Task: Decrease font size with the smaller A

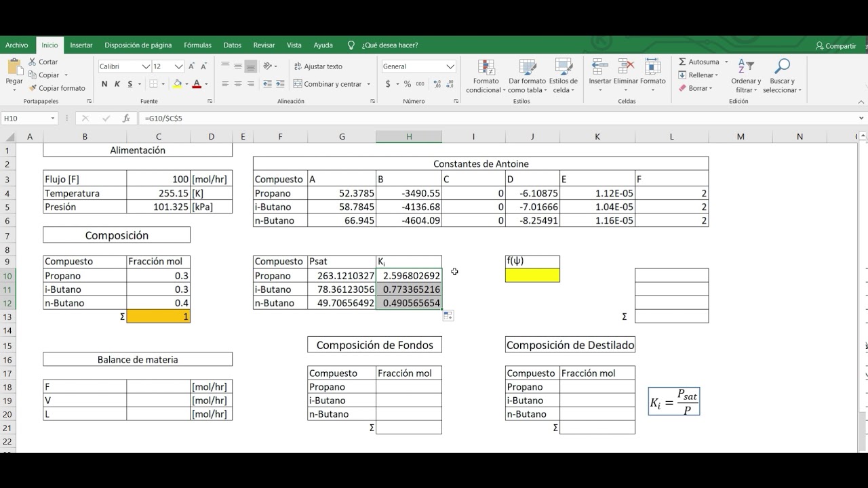Action: point(204,66)
